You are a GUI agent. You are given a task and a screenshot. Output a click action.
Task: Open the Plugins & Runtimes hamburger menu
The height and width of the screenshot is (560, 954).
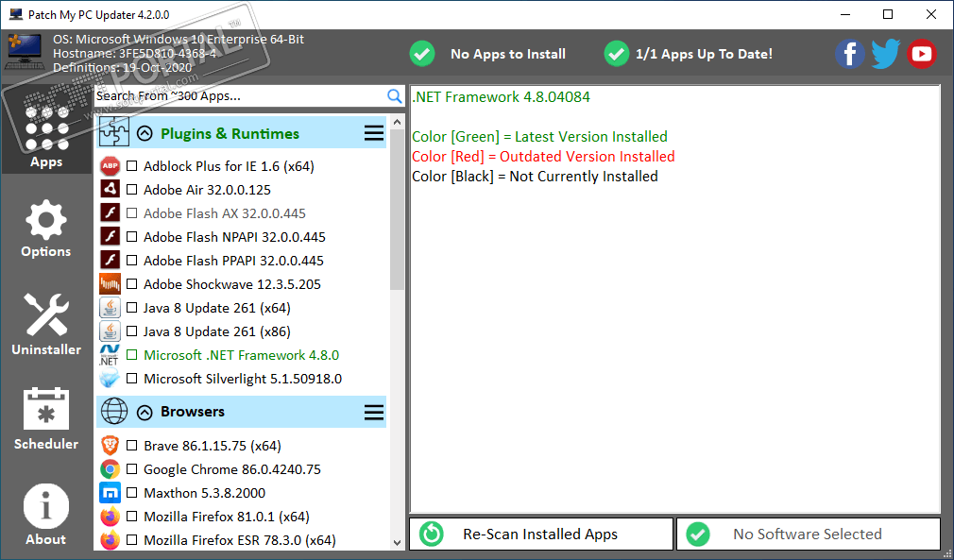click(373, 133)
